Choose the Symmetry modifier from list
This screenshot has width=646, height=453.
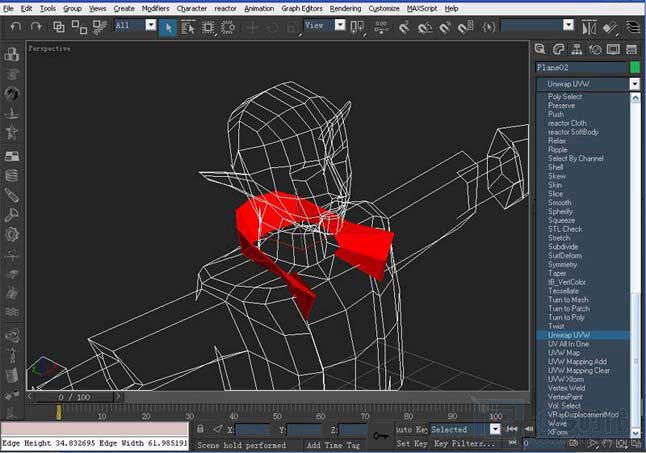click(x=562, y=264)
